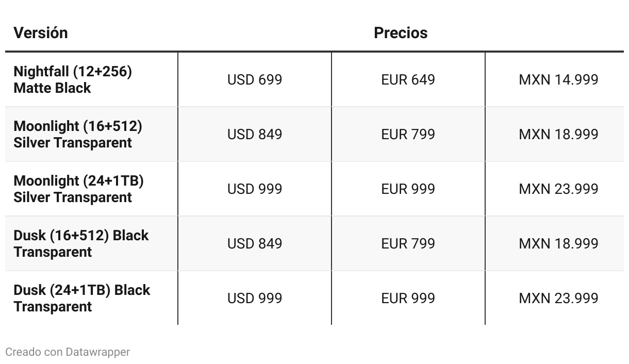Click USD 849 in Moonlight (16+512) row
Image resolution: width=629 pixels, height=364 pixels.
click(x=255, y=134)
